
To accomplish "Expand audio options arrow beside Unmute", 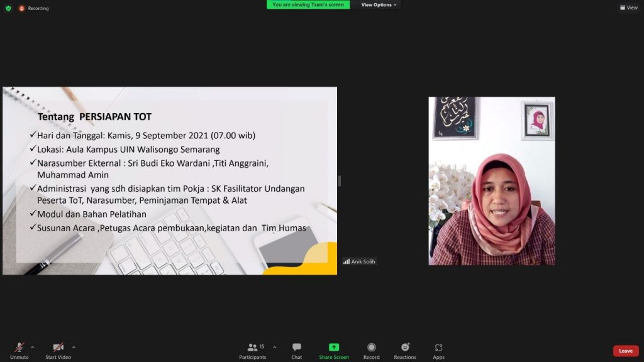I will (33, 347).
